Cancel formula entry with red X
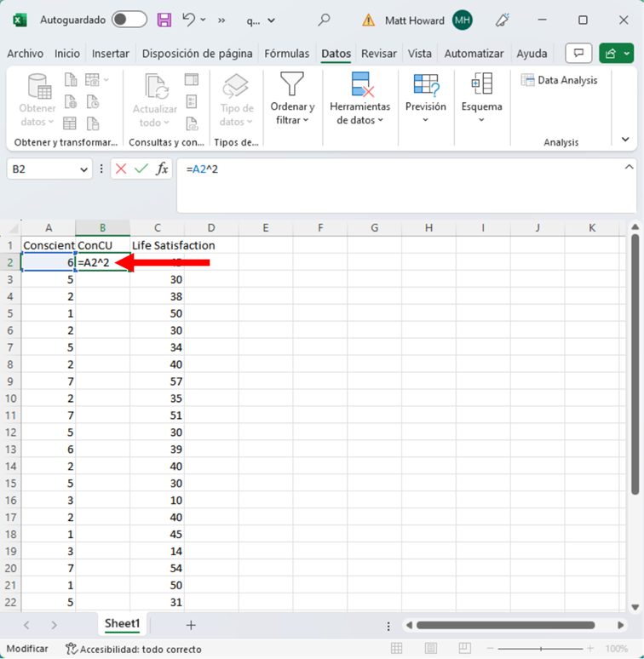Viewport: 644px width, 659px height. (121, 169)
